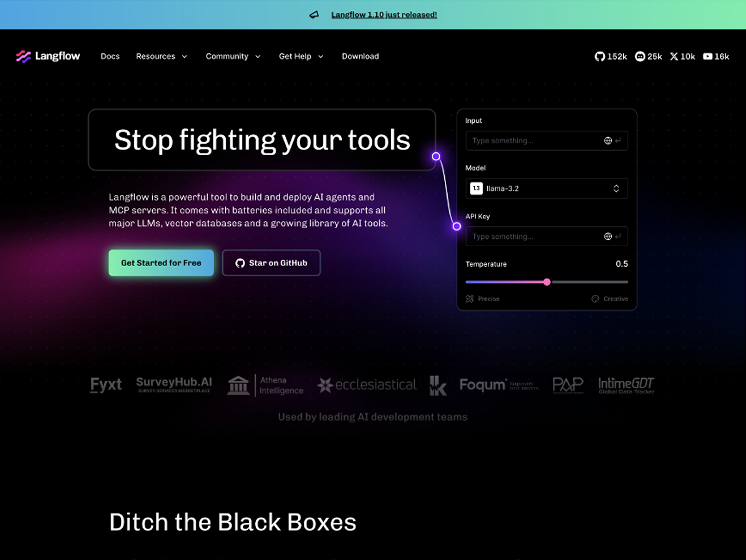The image size is (746, 560).
Task: Open the Discord 25k community icon
Action: point(648,56)
